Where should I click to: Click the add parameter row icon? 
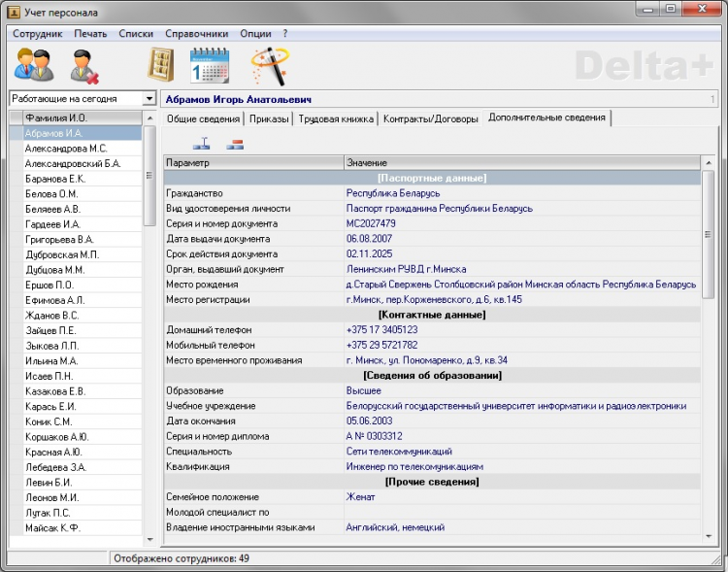click(x=202, y=145)
